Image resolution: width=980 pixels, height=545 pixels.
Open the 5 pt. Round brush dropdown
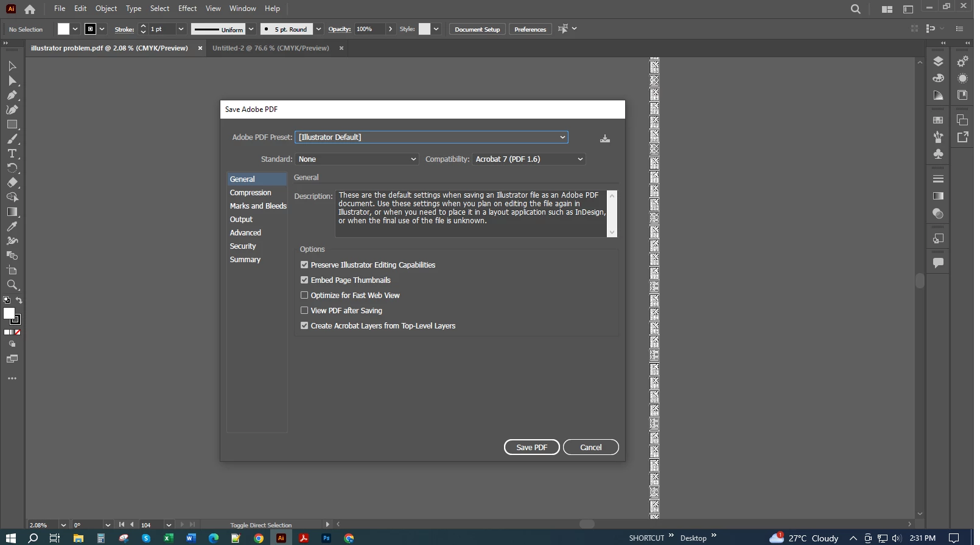point(318,29)
